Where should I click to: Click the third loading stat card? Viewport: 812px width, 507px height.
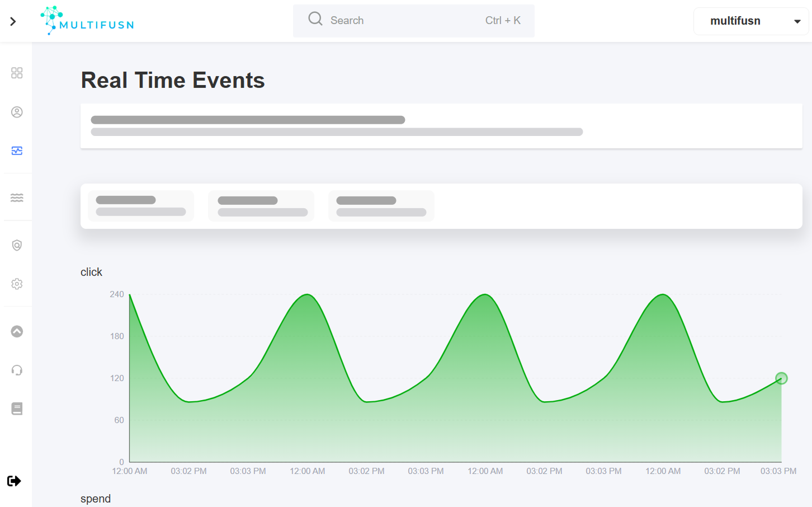(381, 206)
